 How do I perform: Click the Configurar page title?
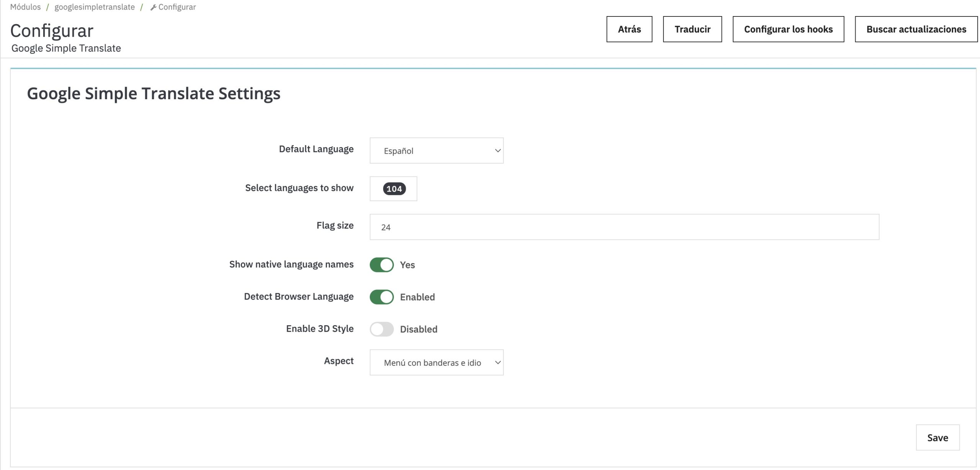pyautogui.click(x=52, y=31)
